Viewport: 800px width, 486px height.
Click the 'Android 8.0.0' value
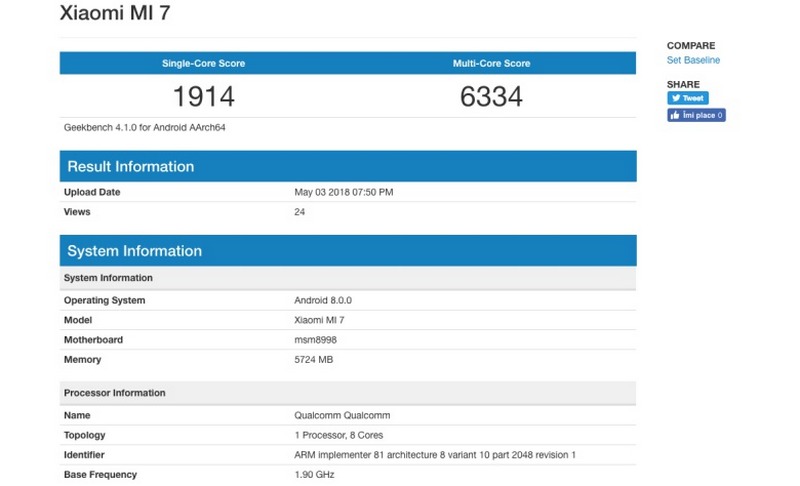(x=323, y=300)
